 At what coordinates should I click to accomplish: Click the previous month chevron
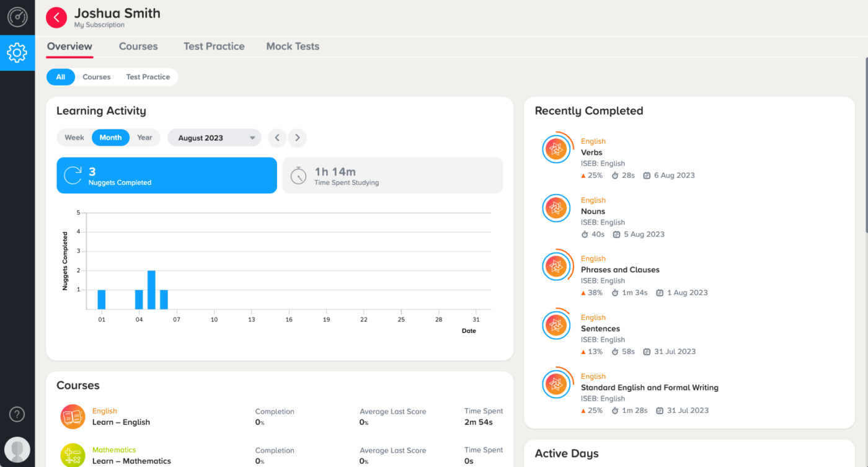(277, 137)
